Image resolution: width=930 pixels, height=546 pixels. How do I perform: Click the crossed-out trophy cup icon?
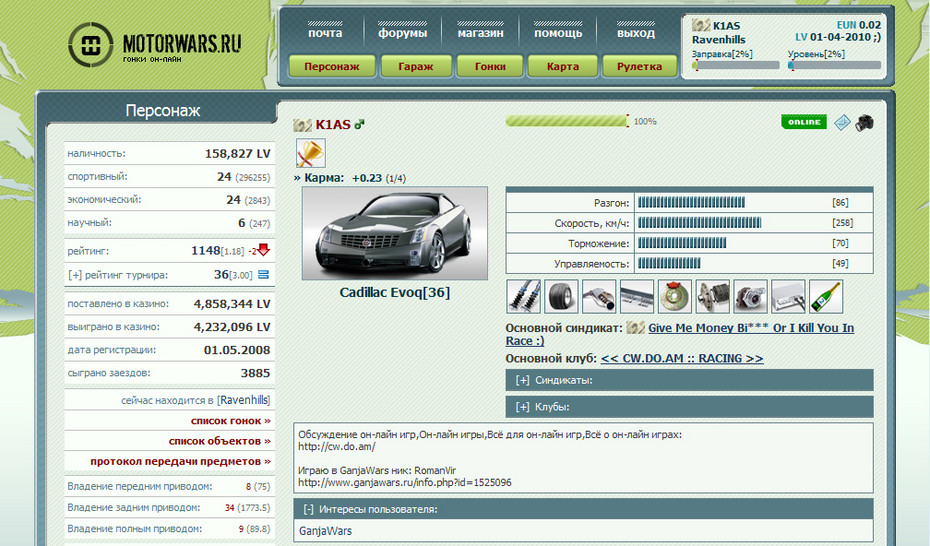(310, 153)
